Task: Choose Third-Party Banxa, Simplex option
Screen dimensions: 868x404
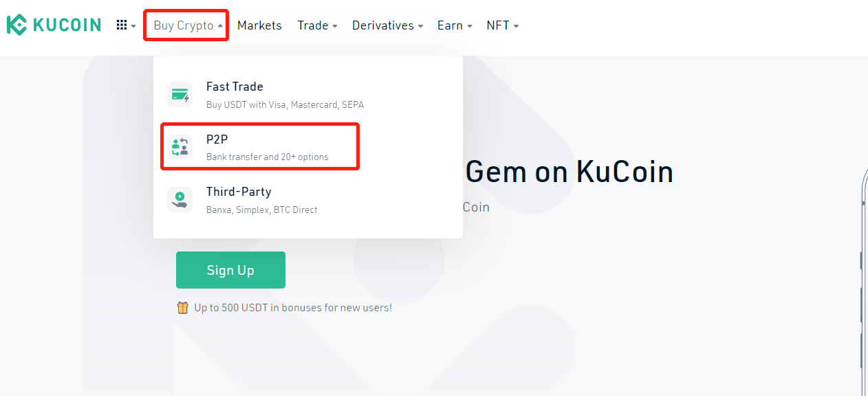Action: (308, 199)
